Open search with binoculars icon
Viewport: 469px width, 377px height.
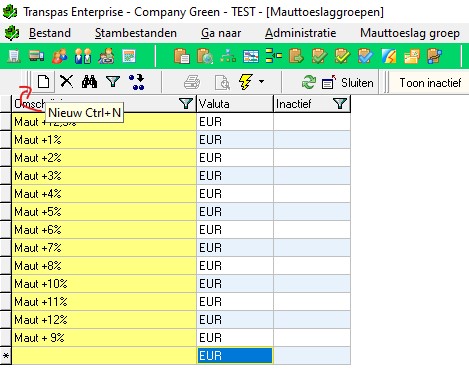click(89, 81)
